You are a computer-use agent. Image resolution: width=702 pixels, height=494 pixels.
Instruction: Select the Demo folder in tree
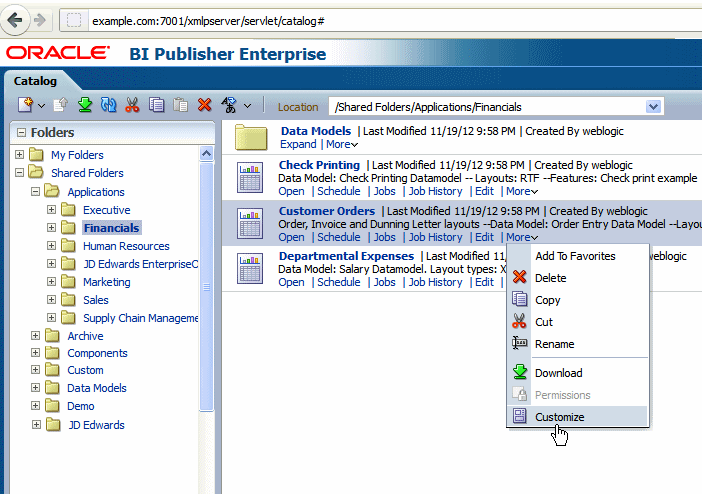81,406
